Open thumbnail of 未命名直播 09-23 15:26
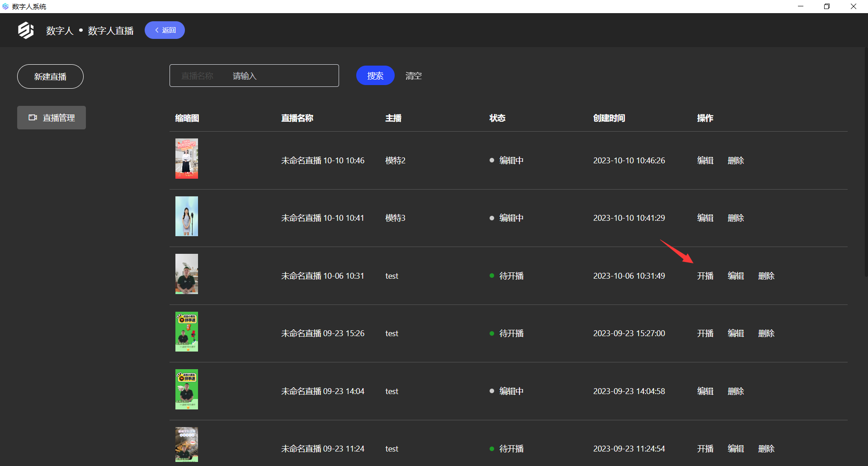This screenshot has width=868, height=466. 187,332
